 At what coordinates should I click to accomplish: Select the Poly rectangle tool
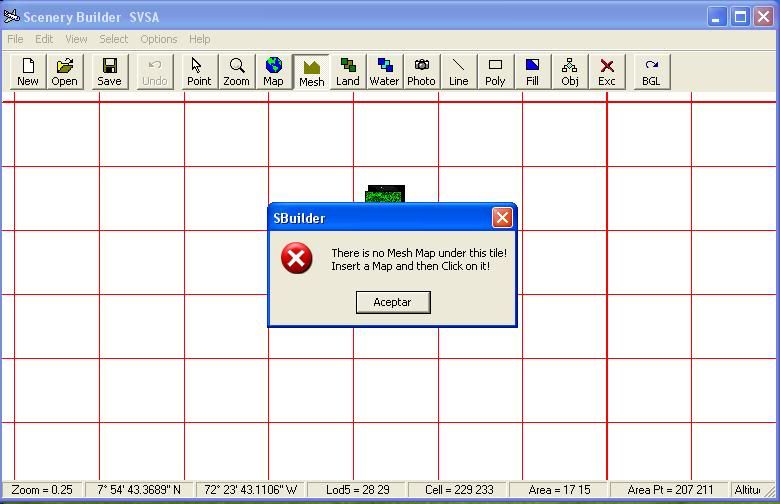495,72
